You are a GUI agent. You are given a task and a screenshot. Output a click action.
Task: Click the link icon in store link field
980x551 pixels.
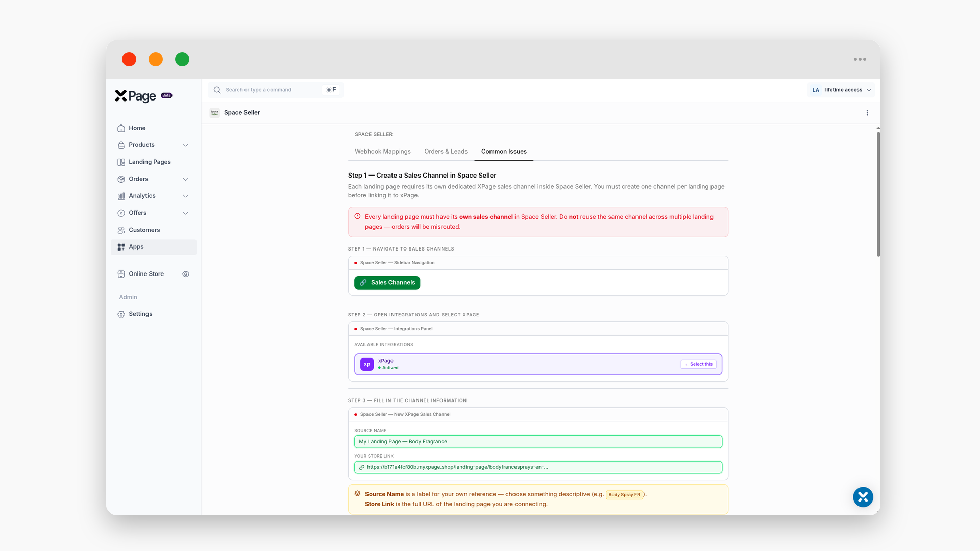point(362,467)
